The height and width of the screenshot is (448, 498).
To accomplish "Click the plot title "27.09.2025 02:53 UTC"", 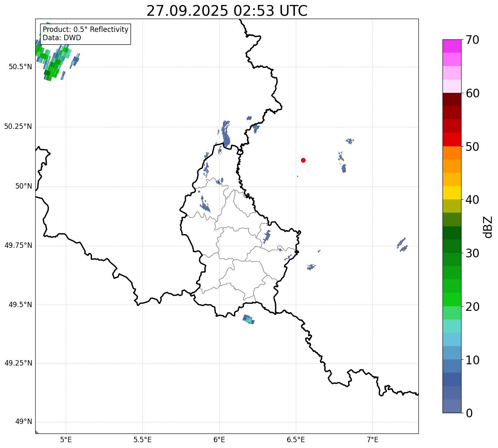I will click(x=227, y=11).
